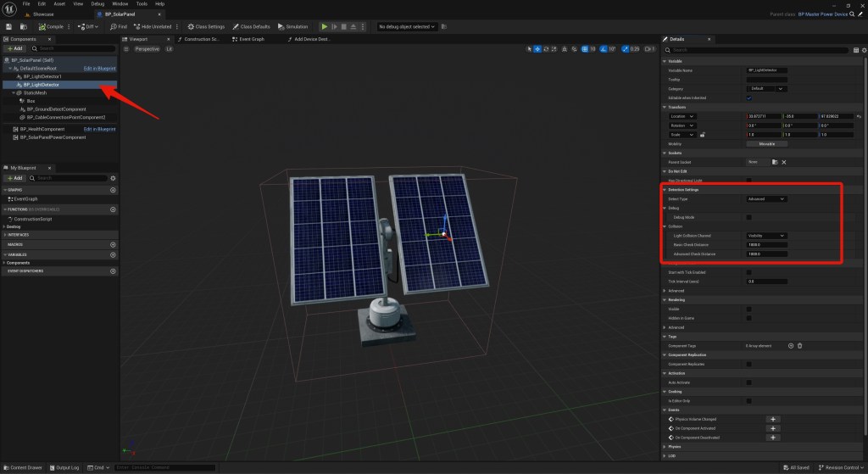Open the debug object selector dropdown
The image size is (868, 474).
[407, 26]
